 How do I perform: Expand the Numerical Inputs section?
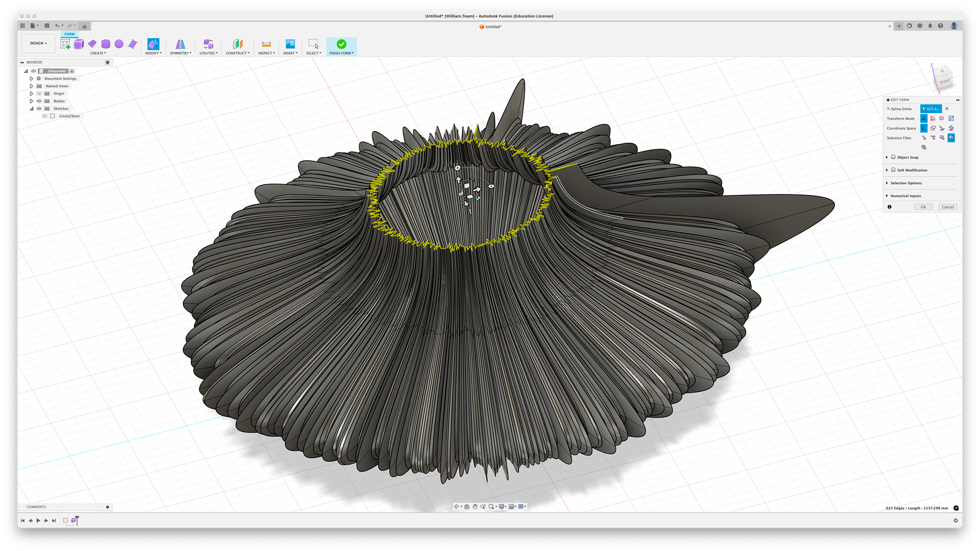(887, 196)
